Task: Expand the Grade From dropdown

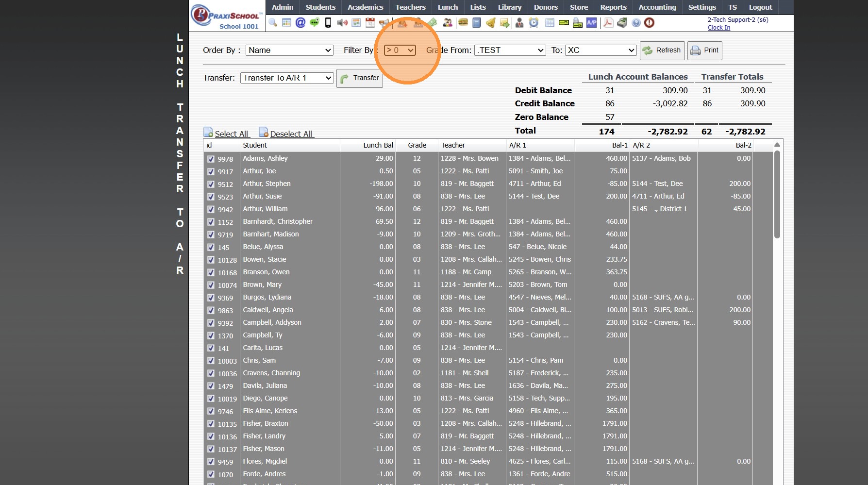Action: (511, 50)
